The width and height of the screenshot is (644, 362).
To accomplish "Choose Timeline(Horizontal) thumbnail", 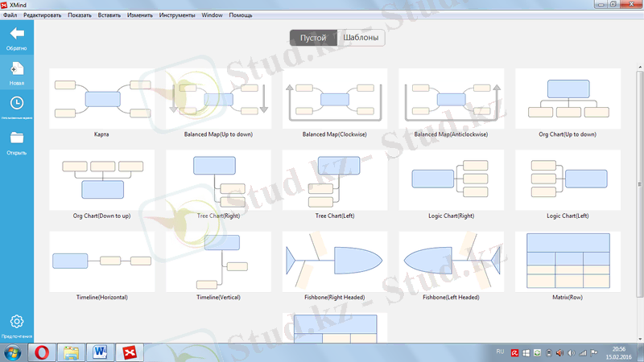I will tap(102, 261).
